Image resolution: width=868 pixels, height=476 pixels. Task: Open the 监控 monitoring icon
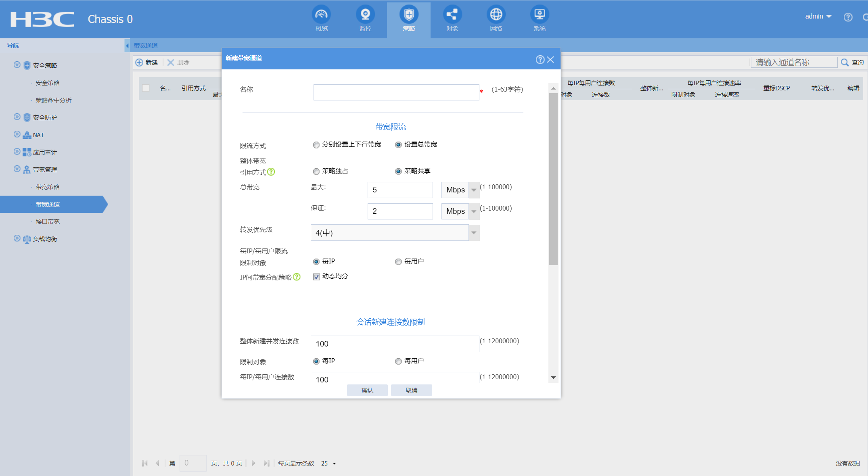(x=365, y=15)
